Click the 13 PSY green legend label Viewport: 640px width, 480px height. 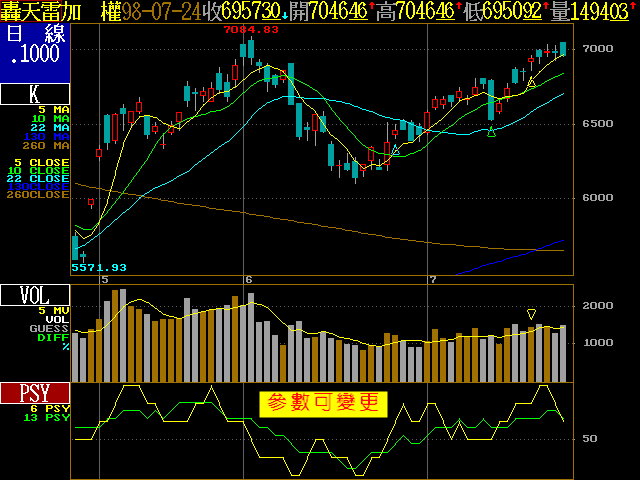point(42,417)
